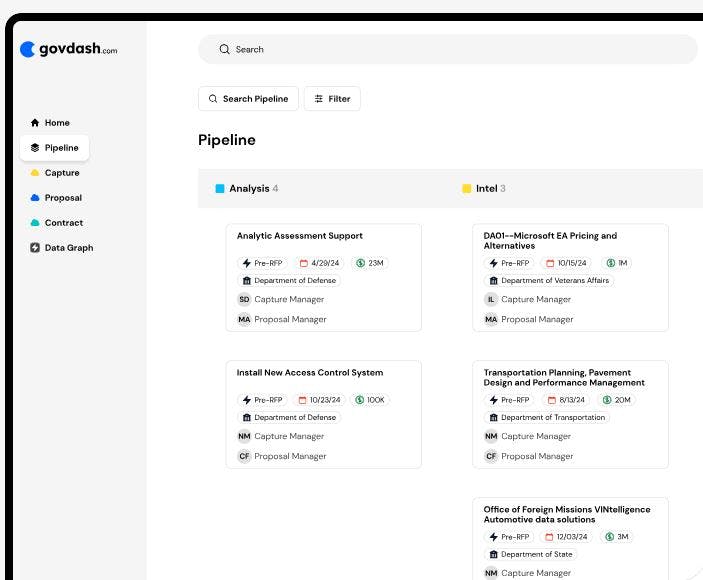The width and height of the screenshot is (703, 580).
Task: Click the Department of Transportation tag
Action: click(x=546, y=417)
